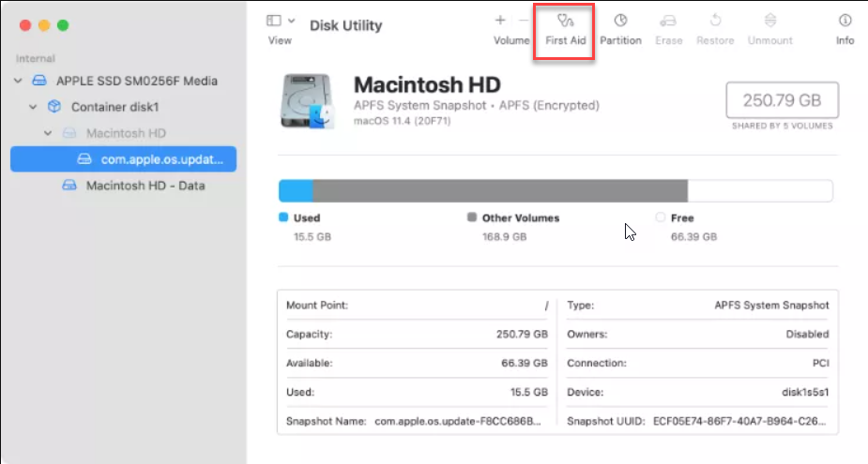
Task: Click the Disk Utility window title
Action: click(346, 25)
